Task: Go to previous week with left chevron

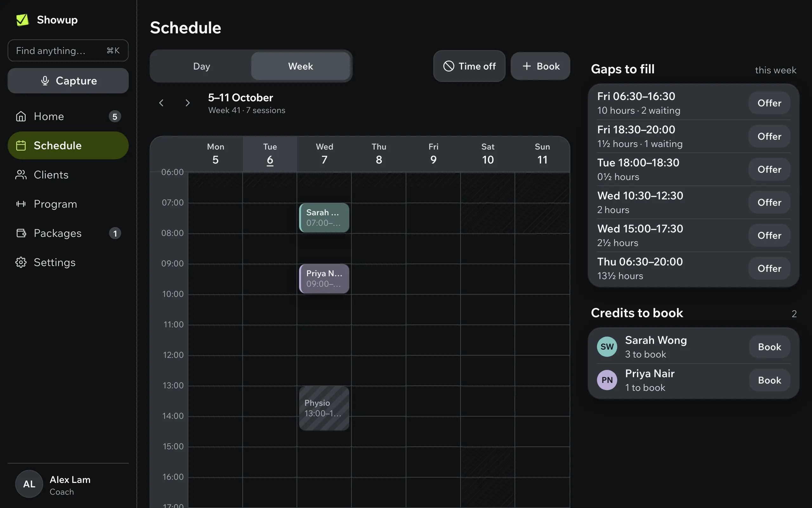Action: pos(161,103)
